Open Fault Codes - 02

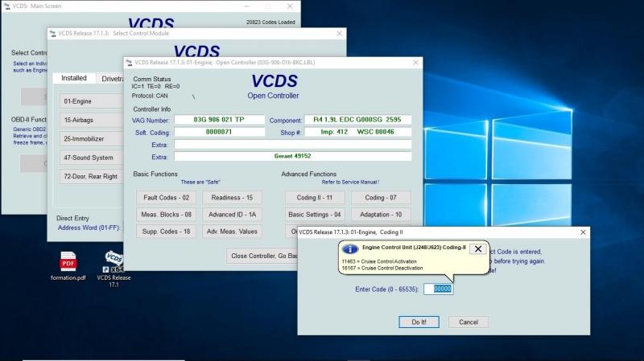point(166,198)
